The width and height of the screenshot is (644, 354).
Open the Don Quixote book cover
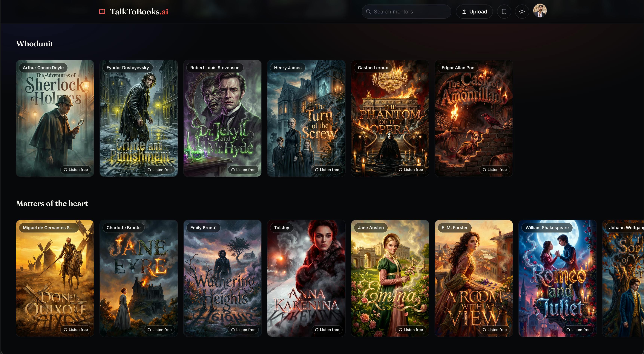tap(55, 278)
